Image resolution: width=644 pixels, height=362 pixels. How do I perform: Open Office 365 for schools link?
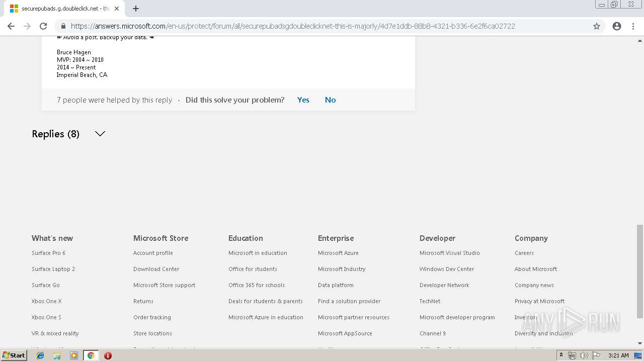257,285
